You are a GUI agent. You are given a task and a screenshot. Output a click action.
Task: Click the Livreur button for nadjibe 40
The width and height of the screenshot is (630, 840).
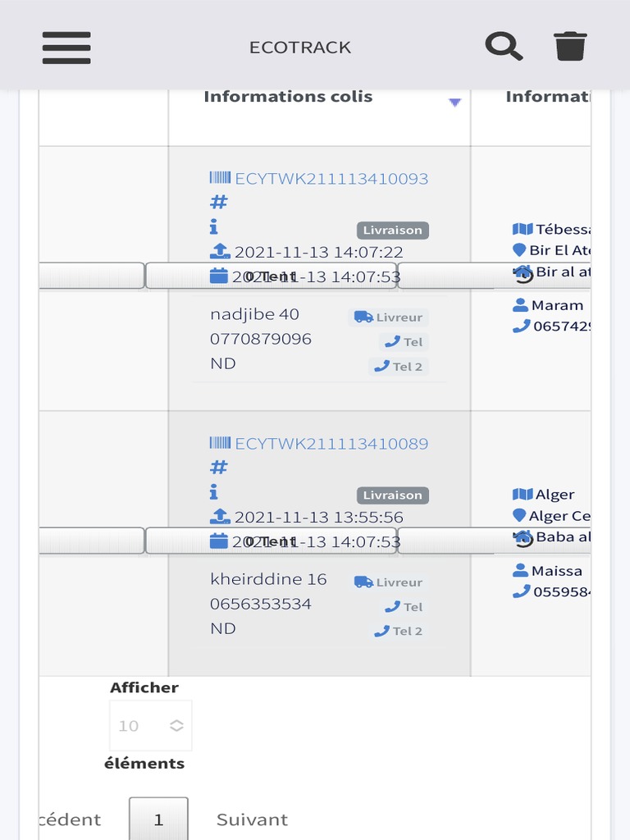coord(389,317)
